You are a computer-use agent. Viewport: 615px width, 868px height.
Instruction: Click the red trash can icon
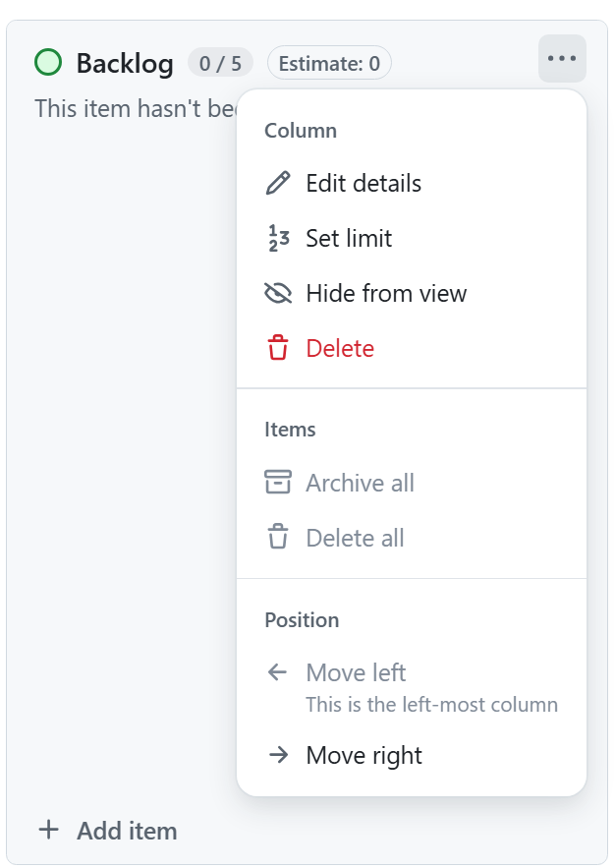pyautogui.click(x=278, y=348)
